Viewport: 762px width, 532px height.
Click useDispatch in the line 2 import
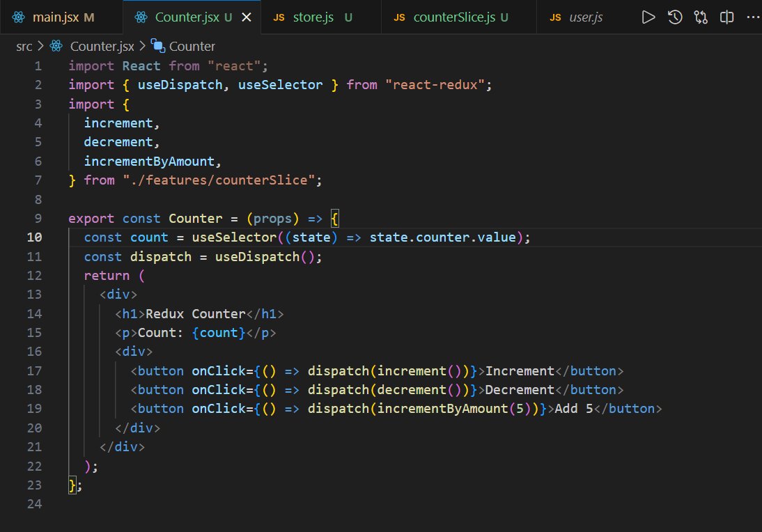pos(180,85)
